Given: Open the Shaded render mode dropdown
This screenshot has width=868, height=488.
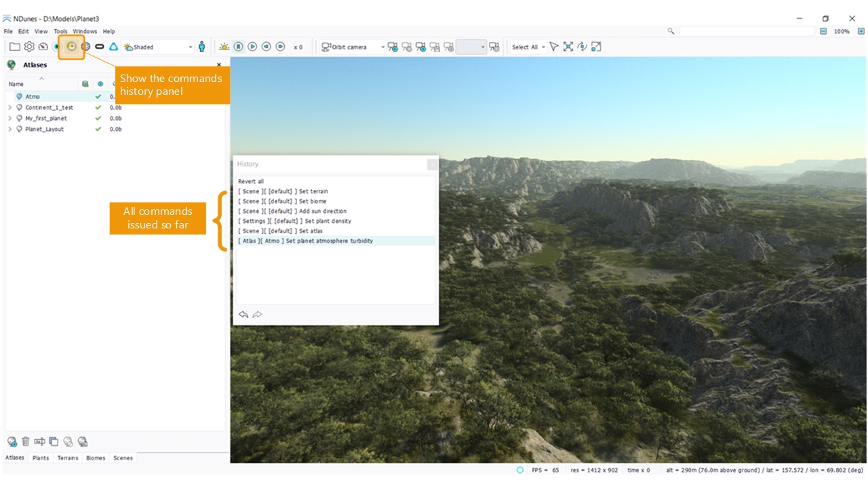Looking at the screenshot, I should click(159, 47).
